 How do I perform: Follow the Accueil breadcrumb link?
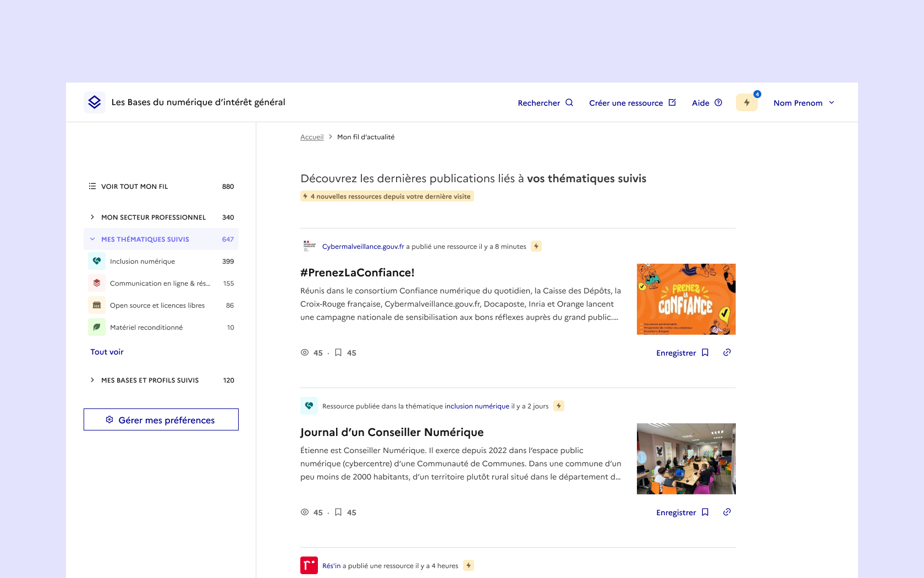(x=312, y=137)
